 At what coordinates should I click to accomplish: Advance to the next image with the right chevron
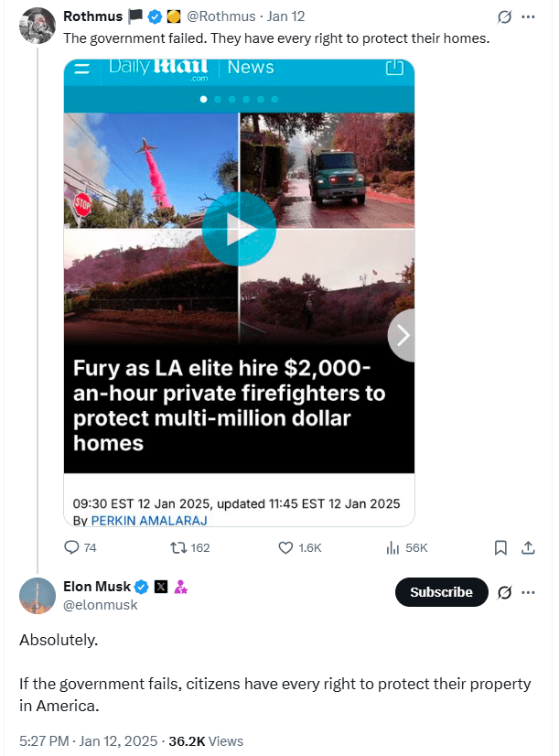pos(403,335)
